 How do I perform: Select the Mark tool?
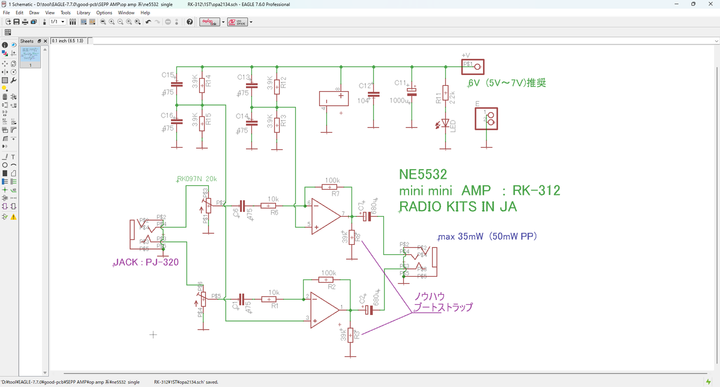(x=13, y=53)
